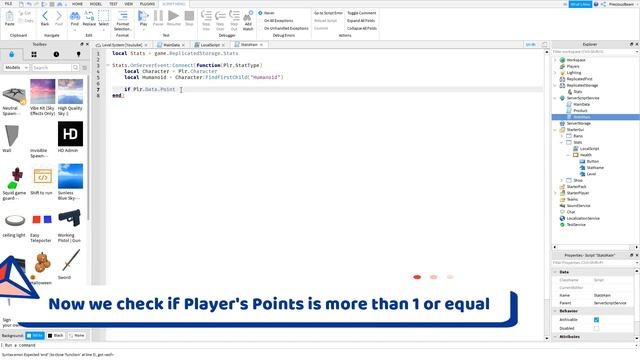Open Toolbox Marketplace tab icon
Viewport: 640px width, 360px height.
[x=11, y=54]
